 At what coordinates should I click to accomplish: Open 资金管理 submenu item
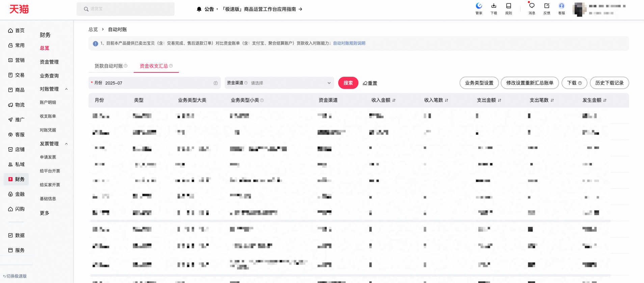49,62
